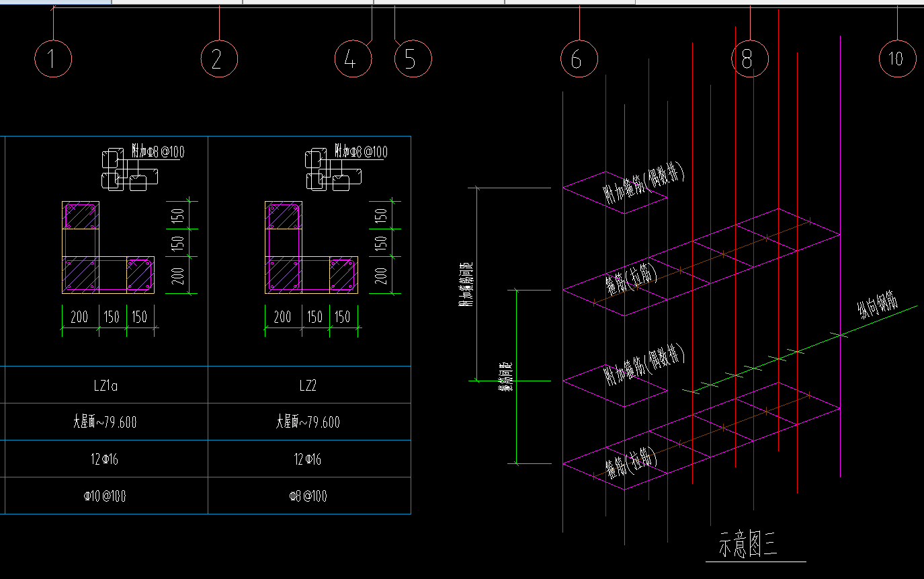924x579 pixels.
Task: Select axis bubble number 4
Action: point(353,59)
